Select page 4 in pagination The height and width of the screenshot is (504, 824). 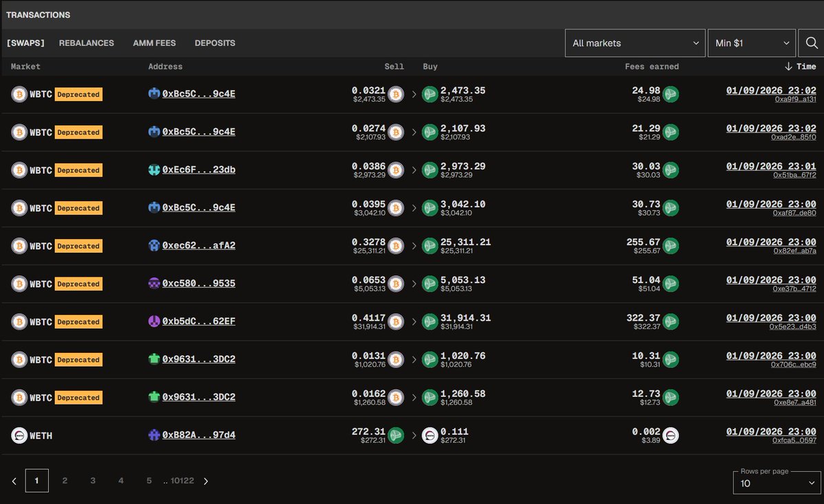pyautogui.click(x=121, y=481)
